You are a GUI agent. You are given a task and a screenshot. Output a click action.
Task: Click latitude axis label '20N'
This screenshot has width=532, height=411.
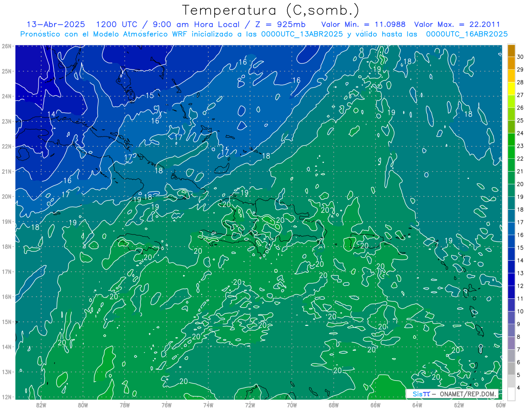[x=7, y=196]
